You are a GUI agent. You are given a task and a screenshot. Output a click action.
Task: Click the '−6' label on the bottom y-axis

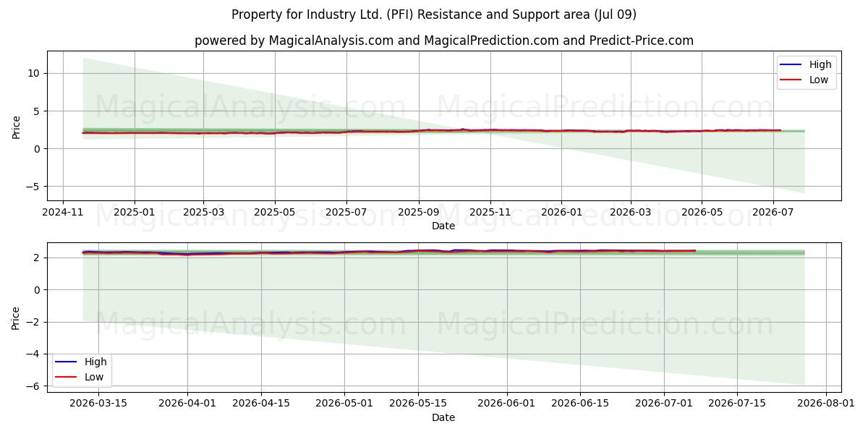(34, 386)
